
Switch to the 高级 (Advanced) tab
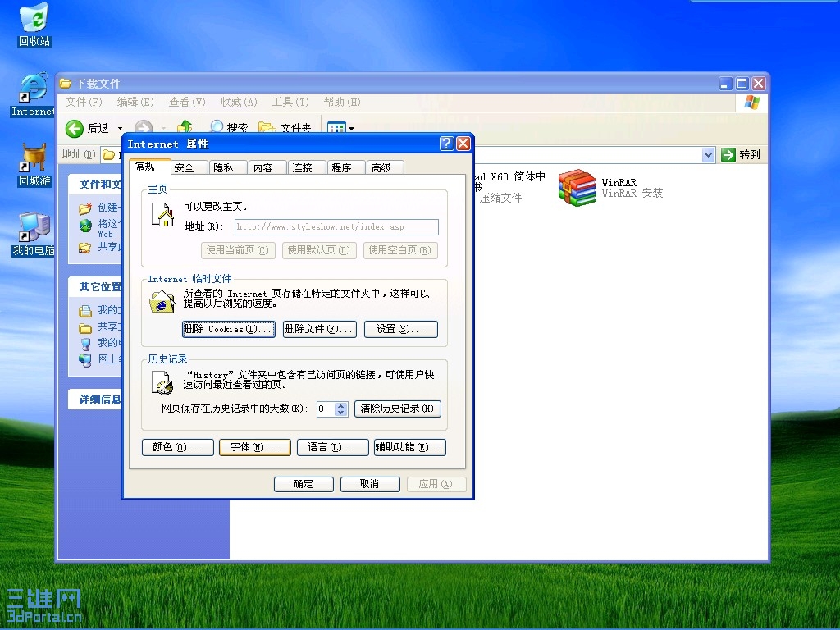click(x=384, y=167)
